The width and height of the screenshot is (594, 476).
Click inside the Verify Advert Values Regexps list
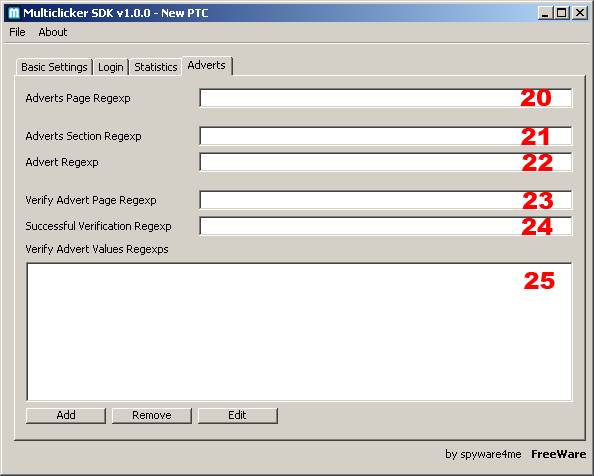pyautogui.click(x=299, y=332)
